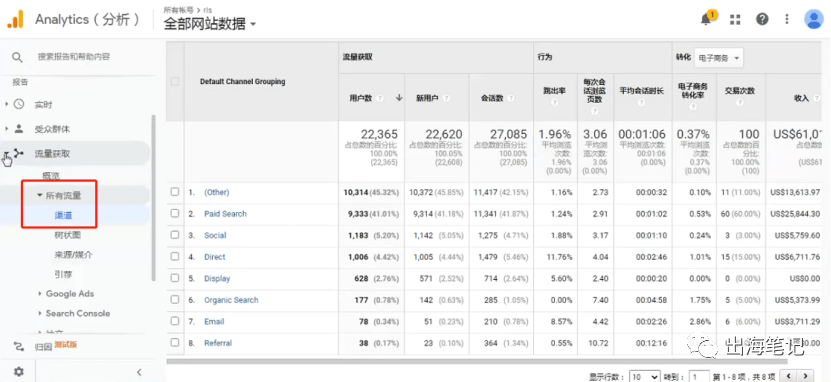
Task: Select 概览 in the sidebar
Action: coord(51,175)
